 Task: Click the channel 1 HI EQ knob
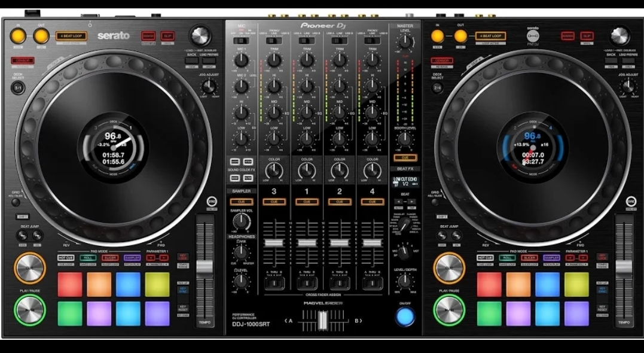[307, 86]
